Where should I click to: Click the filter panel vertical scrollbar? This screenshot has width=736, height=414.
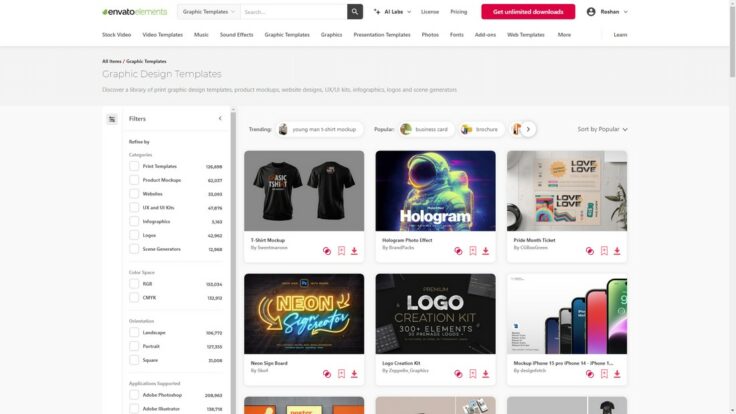pyautogui.click(x=233, y=261)
